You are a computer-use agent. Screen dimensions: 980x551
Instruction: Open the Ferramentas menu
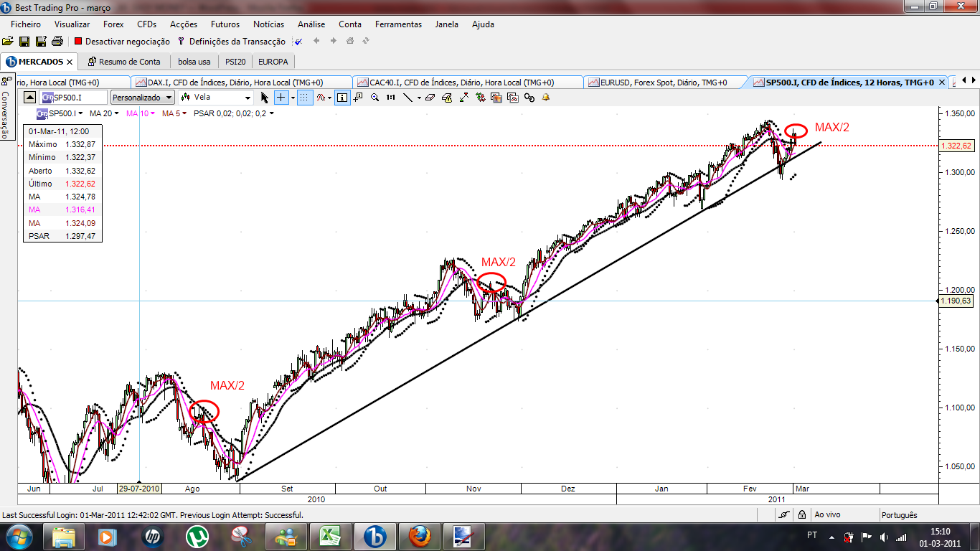click(x=398, y=24)
